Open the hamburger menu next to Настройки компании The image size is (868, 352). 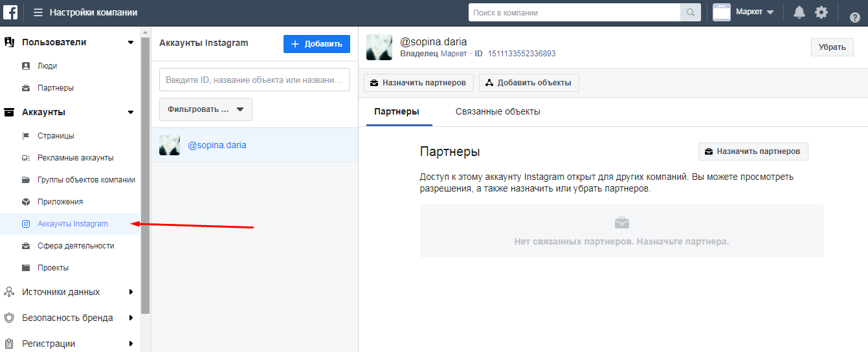point(38,12)
